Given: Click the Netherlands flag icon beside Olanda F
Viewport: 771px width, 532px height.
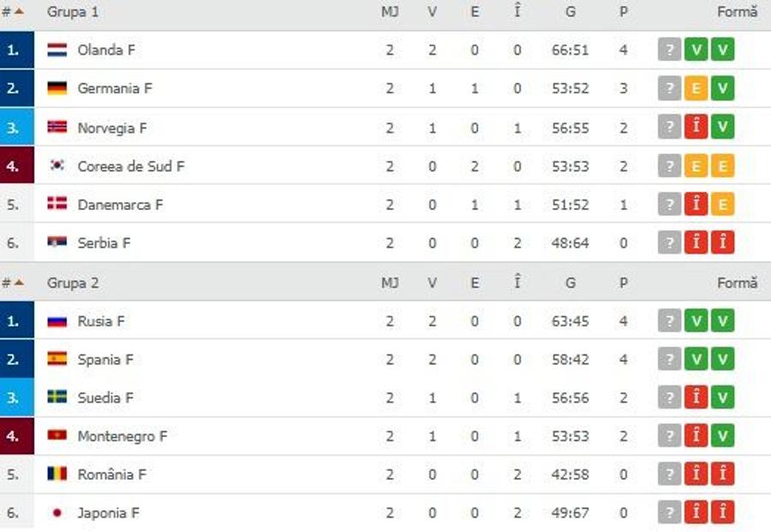Looking at the screenshot, I should click(x=57, y=50).
